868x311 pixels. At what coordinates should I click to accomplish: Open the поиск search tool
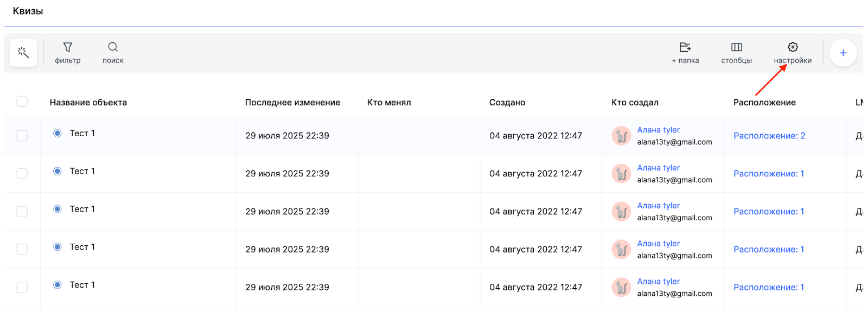point(113,53)
